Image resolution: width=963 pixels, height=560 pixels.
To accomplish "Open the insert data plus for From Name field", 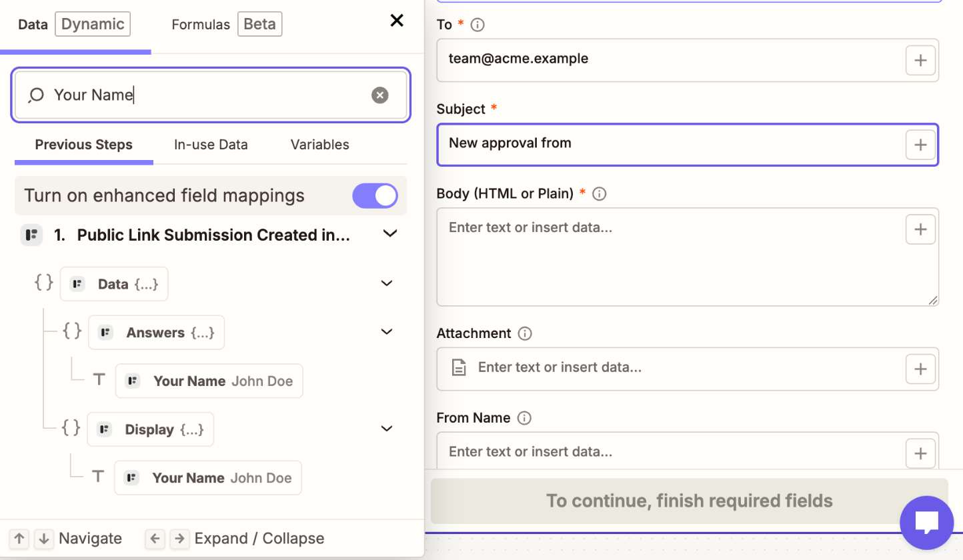I will [920, 454].
